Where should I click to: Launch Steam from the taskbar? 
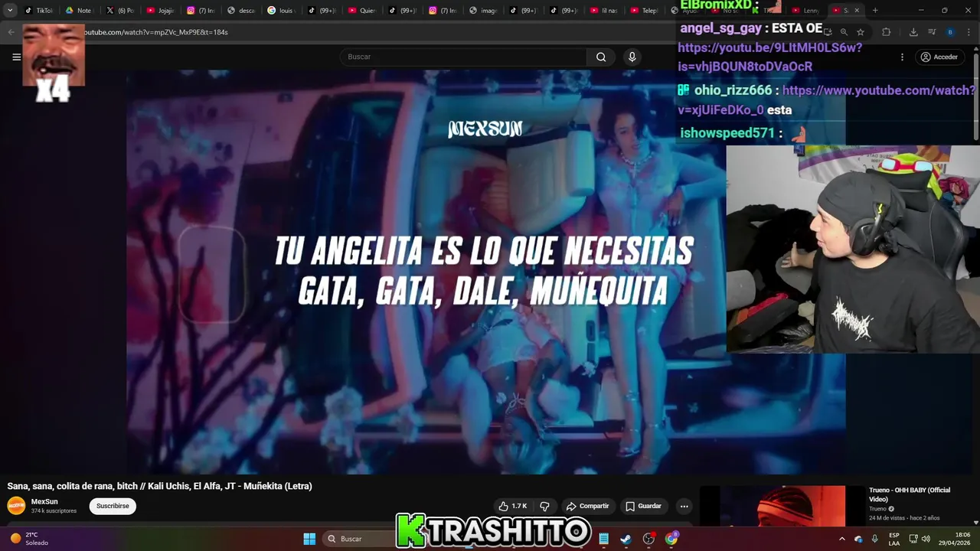pos(626,539)
